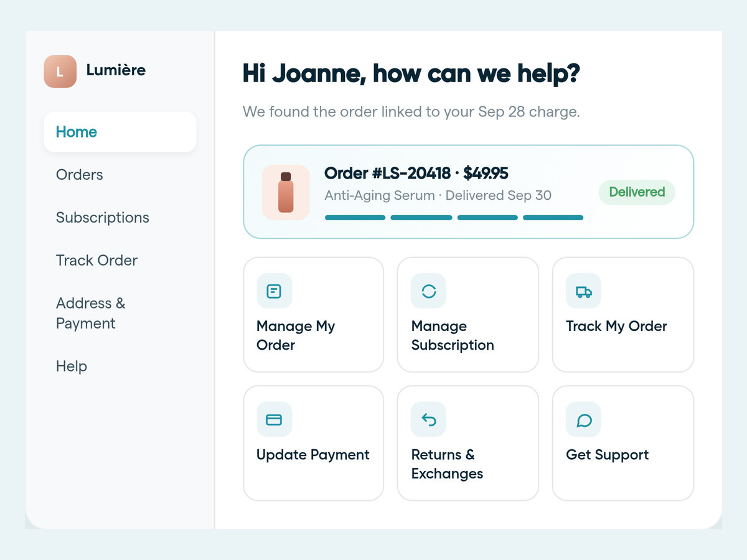Go to Orders in the sidebar
The image size is (747, 560).
(120, 175)
